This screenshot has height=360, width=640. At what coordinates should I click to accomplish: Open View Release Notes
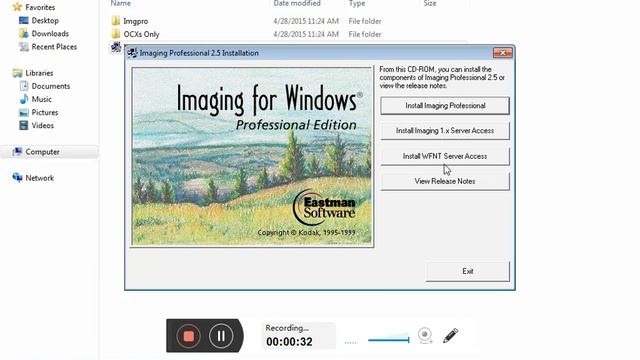click(445, 181)
